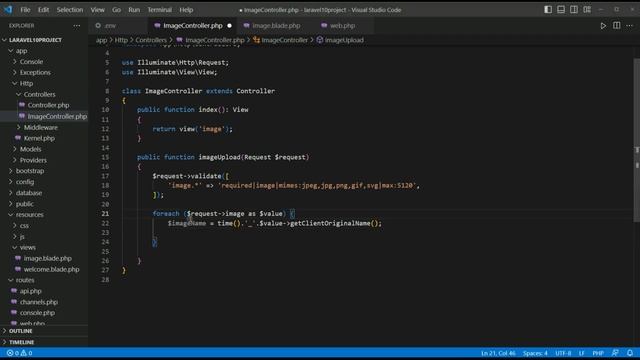Open welcome.blade.php in the explorer
Image resolution: width=640 pixels, height=360 pixels.
click(51, 269)
